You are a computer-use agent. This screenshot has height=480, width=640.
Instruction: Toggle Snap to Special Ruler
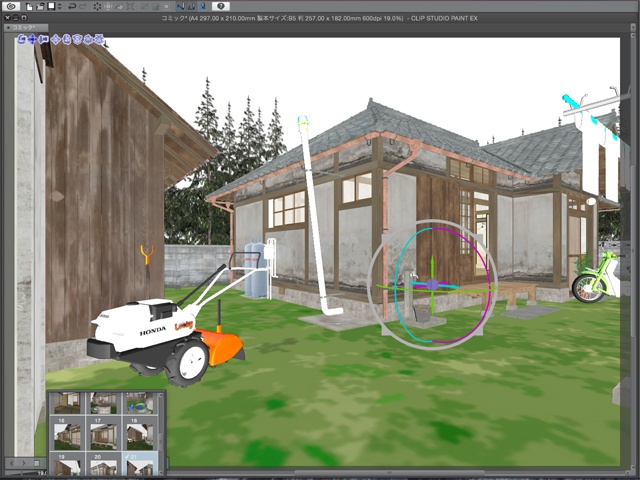coord(191,6)
